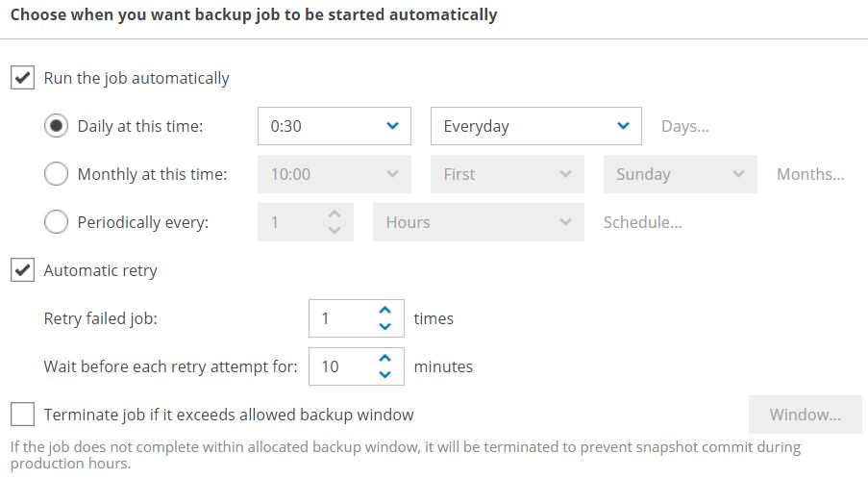Enable Terminate job if exceeds backup window

23,415
